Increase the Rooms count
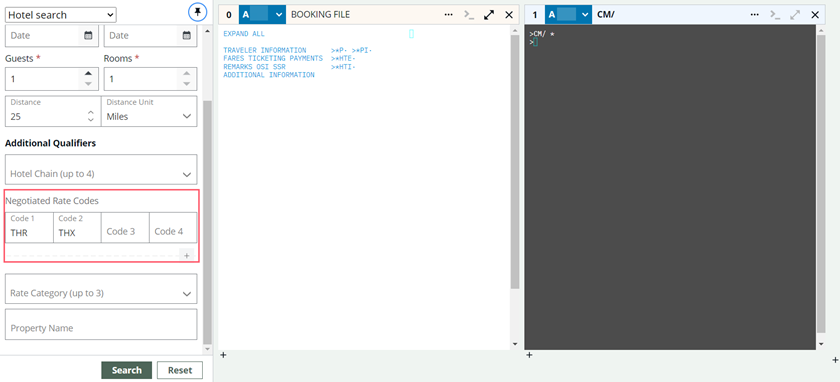The image size is (840, 382). click(186, 73)
